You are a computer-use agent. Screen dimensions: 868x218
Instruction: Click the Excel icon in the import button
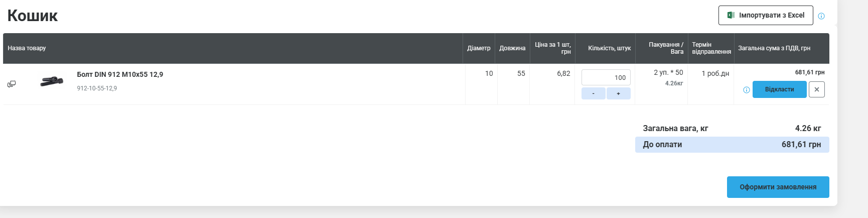[731, 15]
